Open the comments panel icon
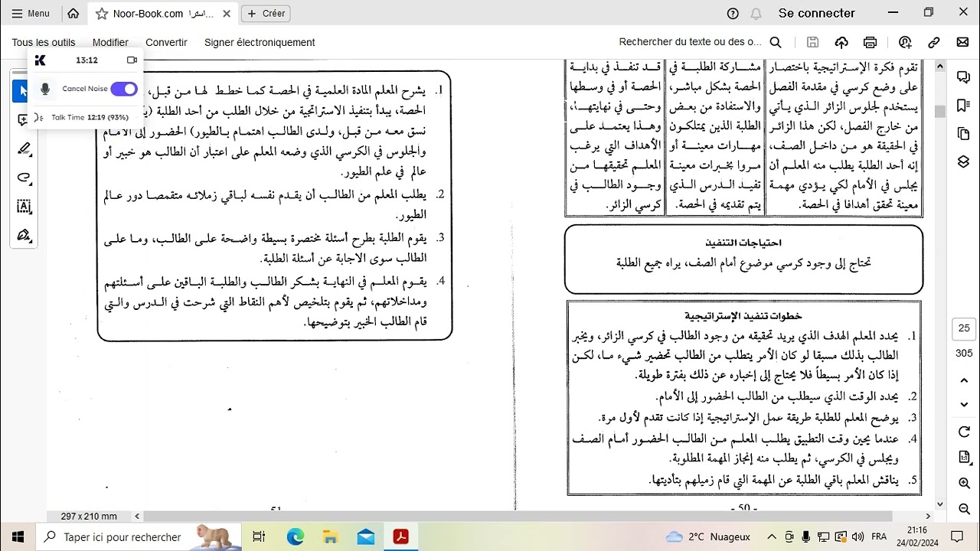Image resolution: width=980 pixels, height=551 pixels. [964, 77]
